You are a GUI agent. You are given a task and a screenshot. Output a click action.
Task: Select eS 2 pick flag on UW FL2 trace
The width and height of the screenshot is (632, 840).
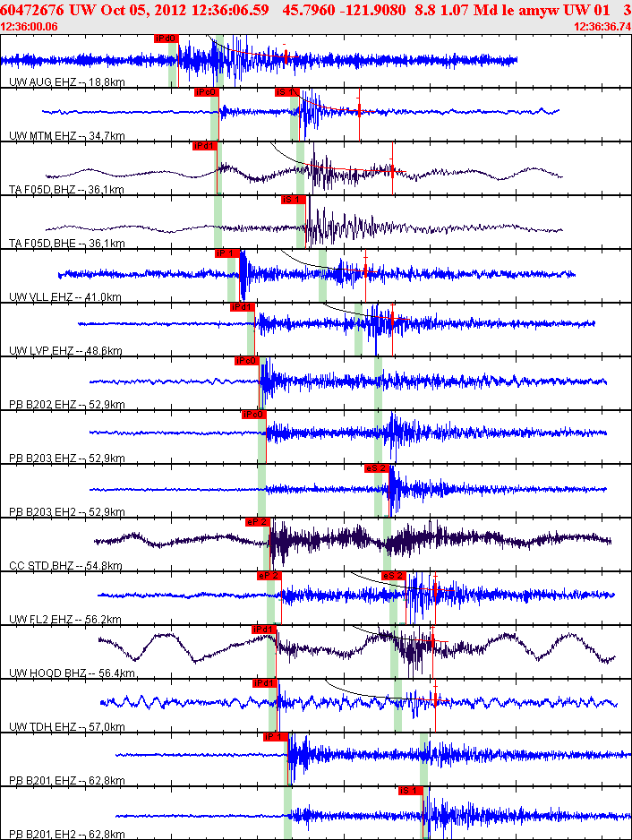pos(394,576)
